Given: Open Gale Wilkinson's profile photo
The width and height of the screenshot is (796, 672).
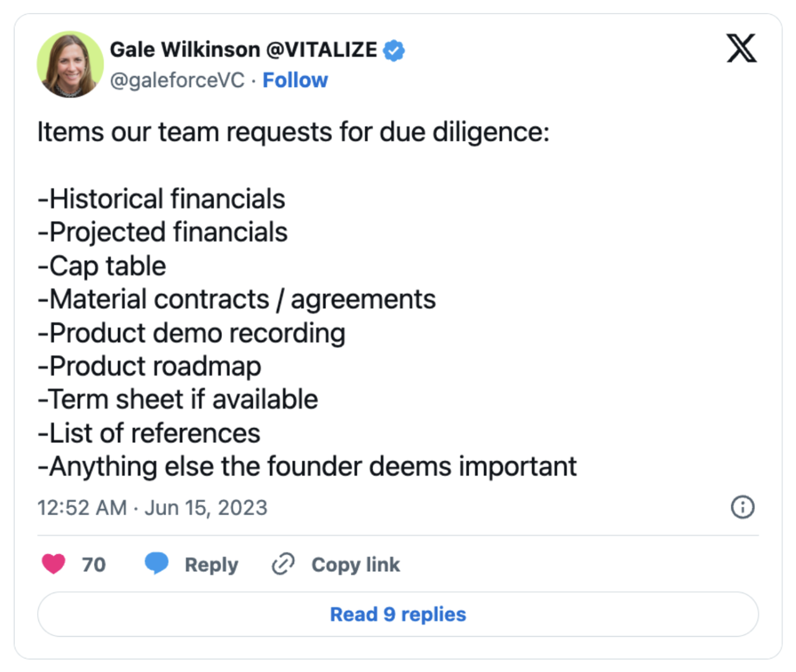Looking at the screenshot, I should pos(70,64).
